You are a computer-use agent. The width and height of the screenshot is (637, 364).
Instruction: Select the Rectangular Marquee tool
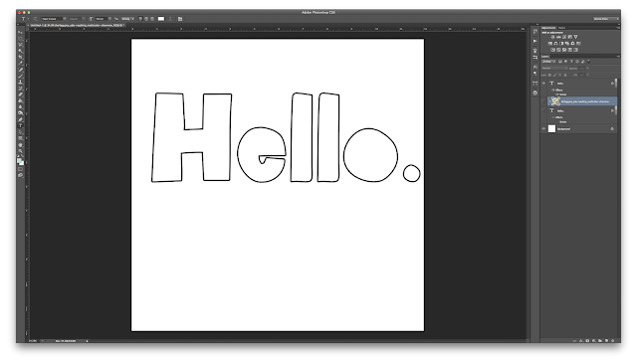21,40
